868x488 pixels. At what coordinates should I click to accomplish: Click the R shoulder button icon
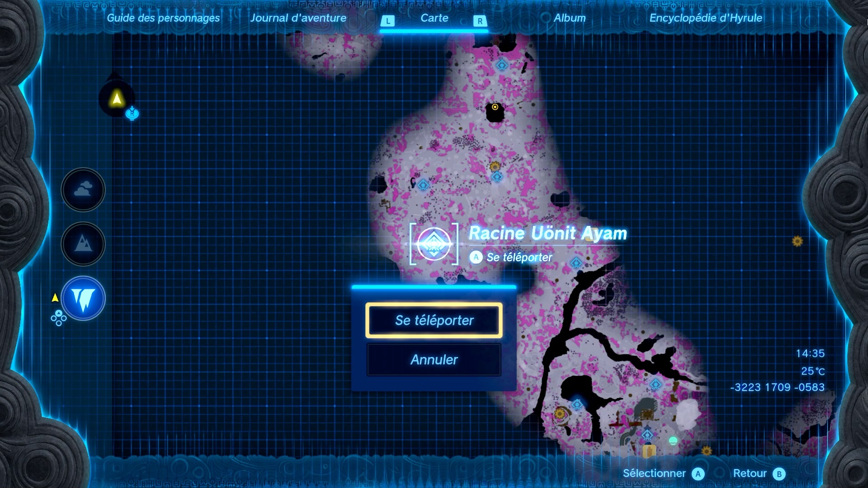tap(480, 21)
